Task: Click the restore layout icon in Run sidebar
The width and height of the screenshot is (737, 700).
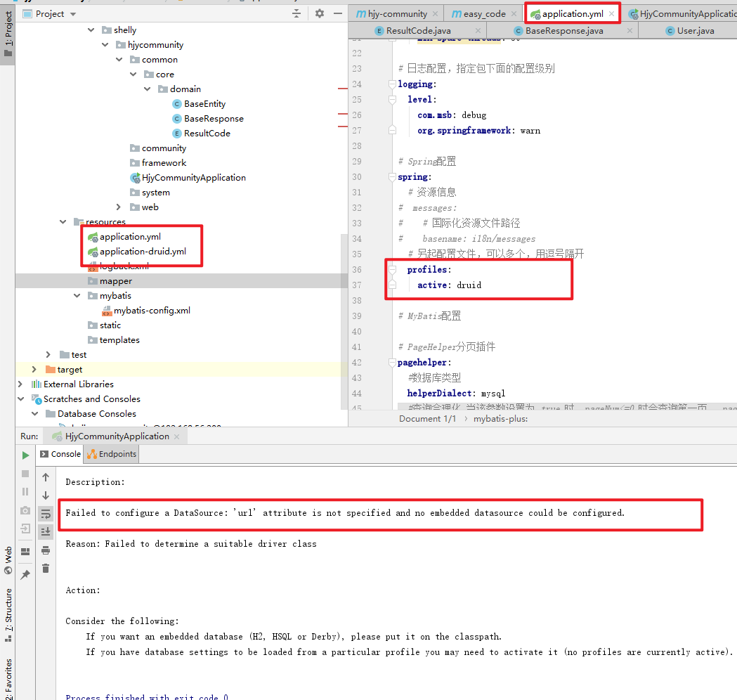Action: pyautogui.click(x=25, y=552)
